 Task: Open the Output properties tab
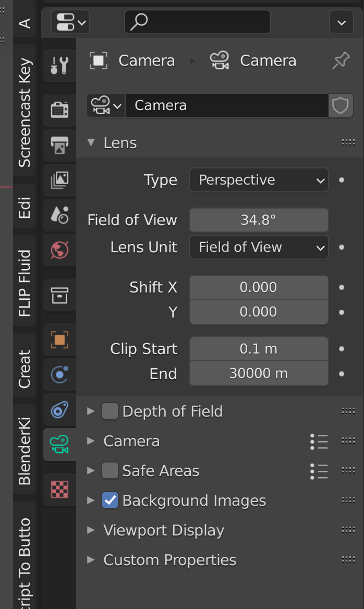click(x=59, y=145)
